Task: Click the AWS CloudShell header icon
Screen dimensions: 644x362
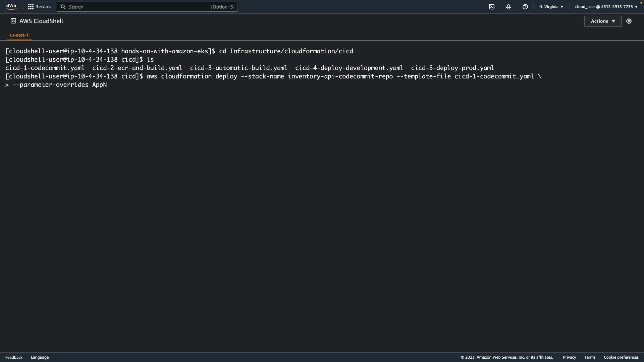Action: tap(13, 21)
